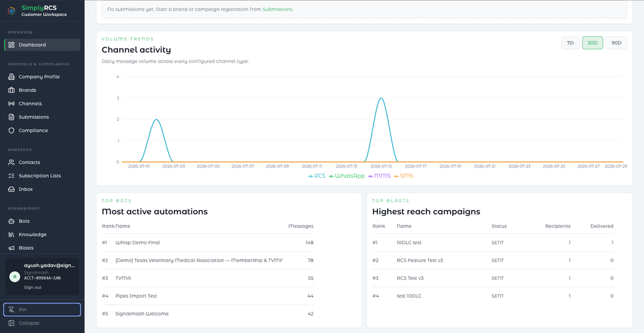
Task: Select the 7D time range
Action: point(570,43)
